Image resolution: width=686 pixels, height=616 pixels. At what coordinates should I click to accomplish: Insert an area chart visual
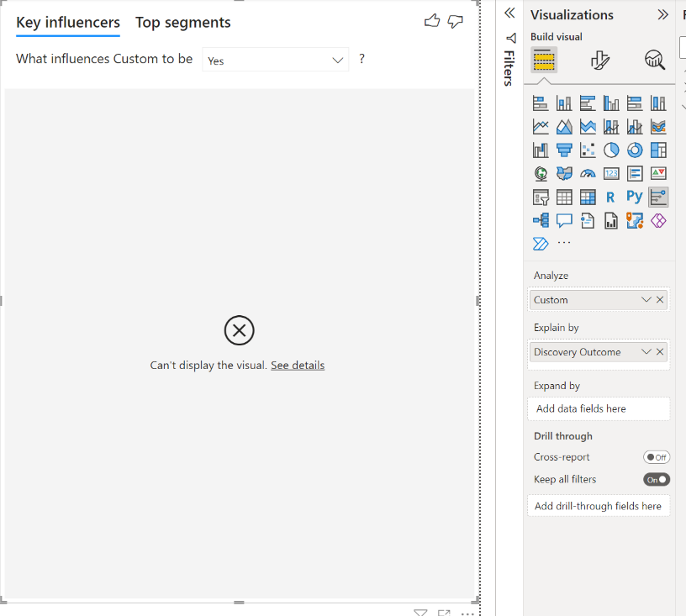pos(564,127)
